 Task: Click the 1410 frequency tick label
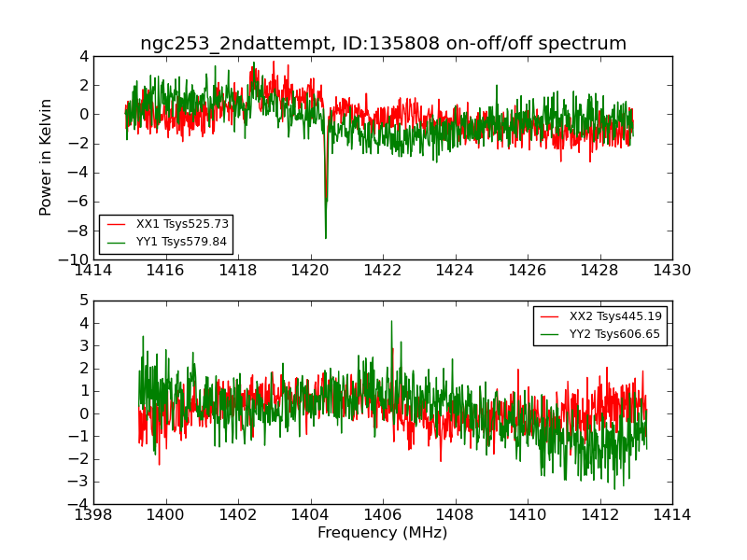(528, 515)
